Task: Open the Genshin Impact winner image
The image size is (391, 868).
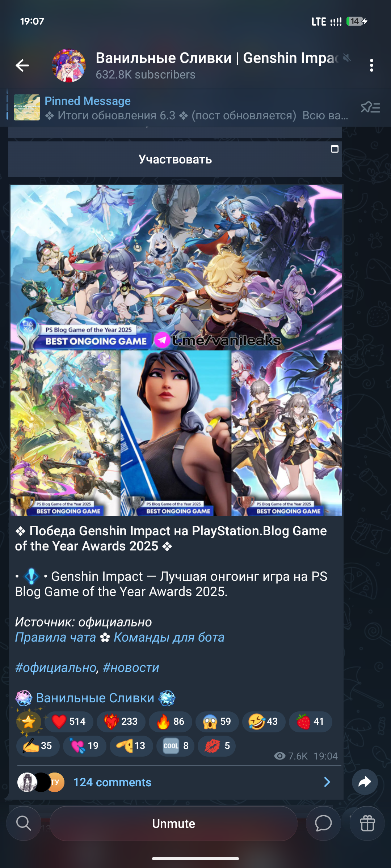Action: tap(176, 267)
